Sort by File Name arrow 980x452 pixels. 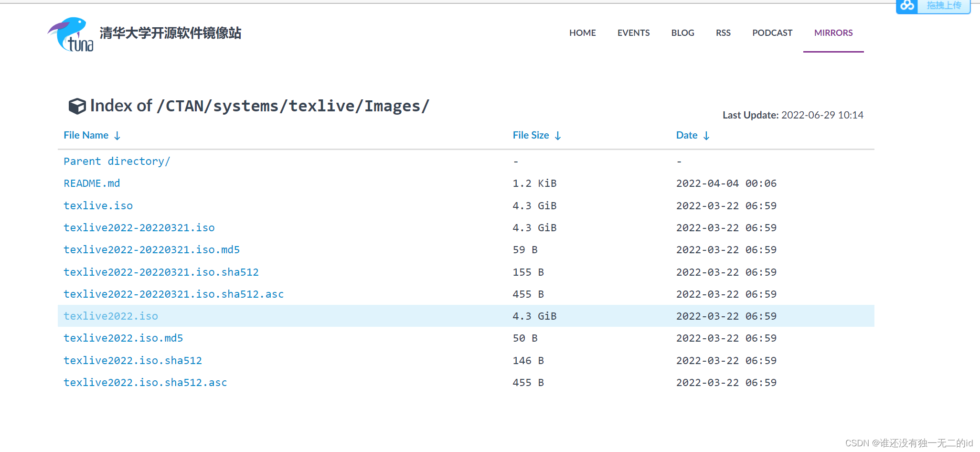point(117,136)
